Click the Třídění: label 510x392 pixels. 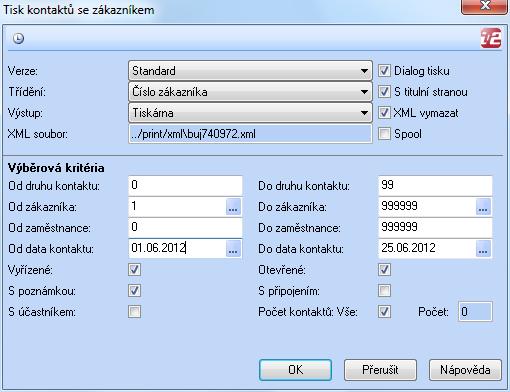point(27,92)
